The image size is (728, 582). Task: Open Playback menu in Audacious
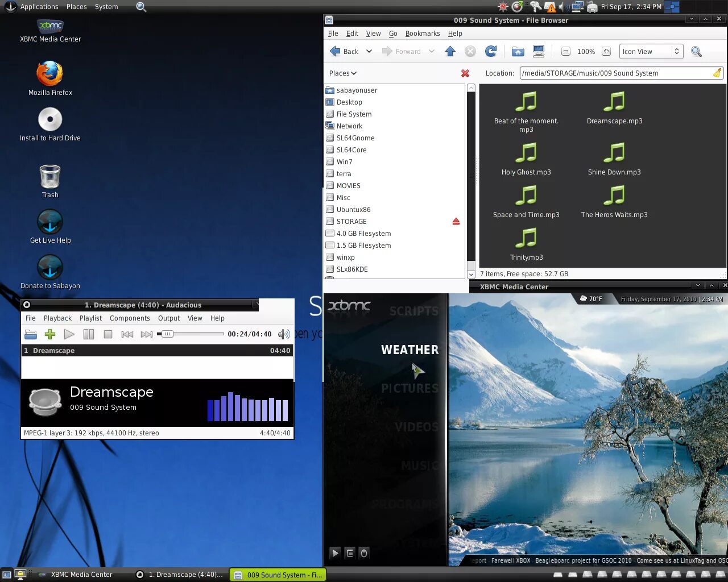tap(57, 318)
